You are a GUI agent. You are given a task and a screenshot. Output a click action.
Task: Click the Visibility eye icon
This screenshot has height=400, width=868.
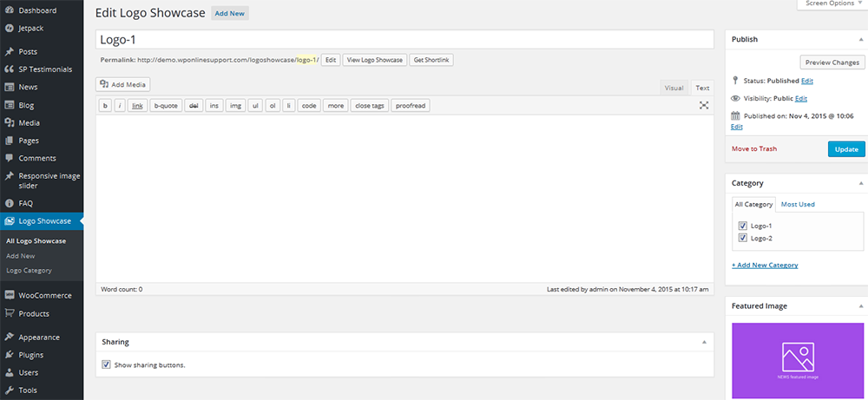[x=735, y=98]
